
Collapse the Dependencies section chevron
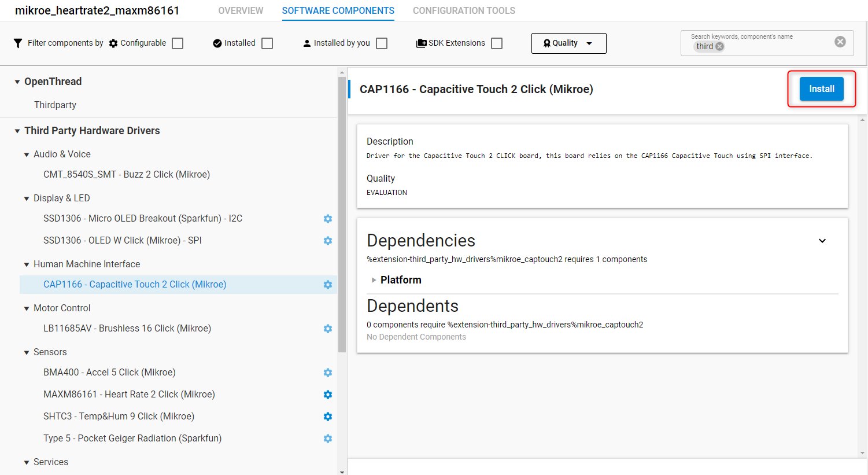[822, 241]
